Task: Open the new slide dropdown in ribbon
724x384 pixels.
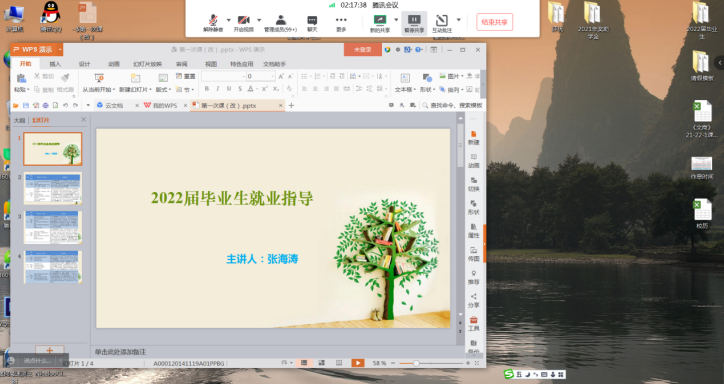Action: (135, 90)
